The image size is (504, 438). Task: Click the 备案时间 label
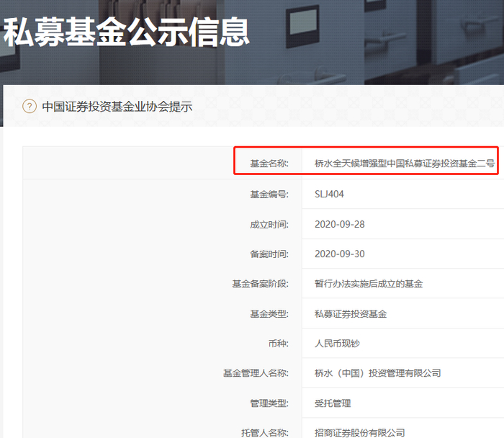pos(269,254)
